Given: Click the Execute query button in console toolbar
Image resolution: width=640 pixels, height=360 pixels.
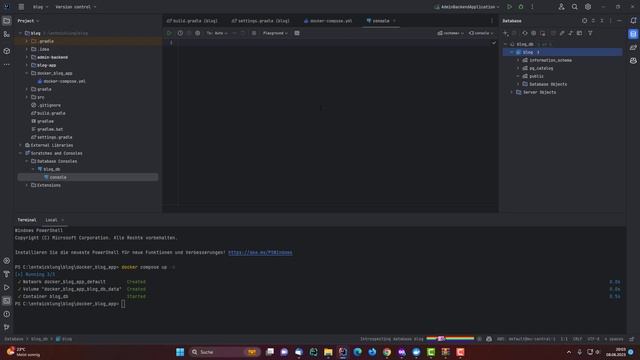Looking at the screenshot, I should [169, 33].
